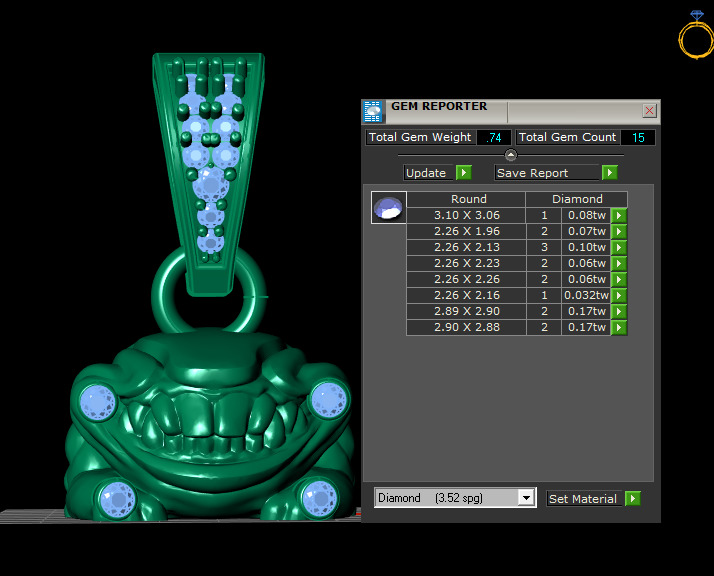Select the 2.26 X 2.13 size cell
The width and height of the screenshot is (714, 576).
coord(466,247)
